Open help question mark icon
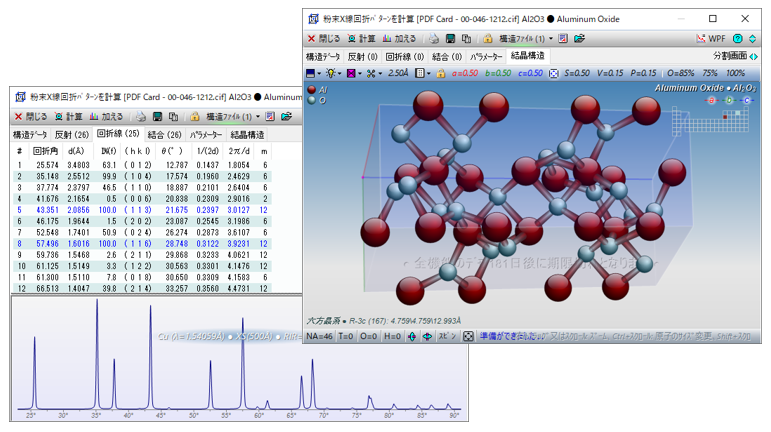 point(738,38)
